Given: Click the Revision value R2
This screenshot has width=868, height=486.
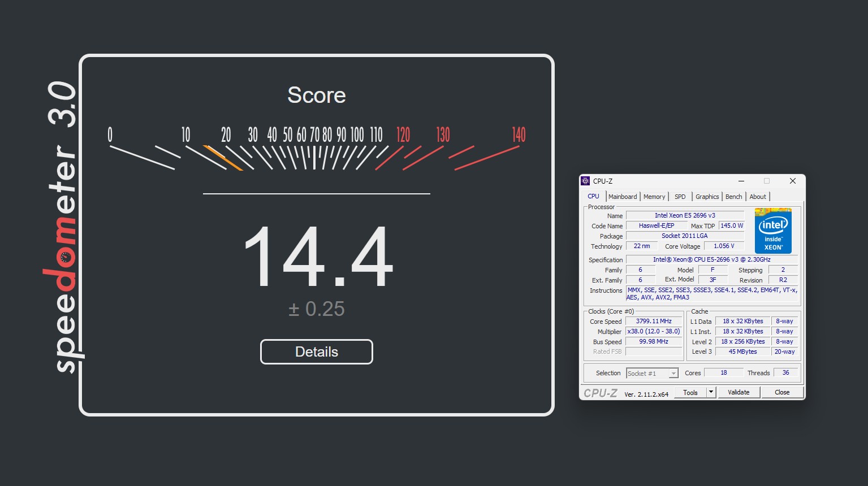Looking at the screenshot, I should [x=783, y=280].
